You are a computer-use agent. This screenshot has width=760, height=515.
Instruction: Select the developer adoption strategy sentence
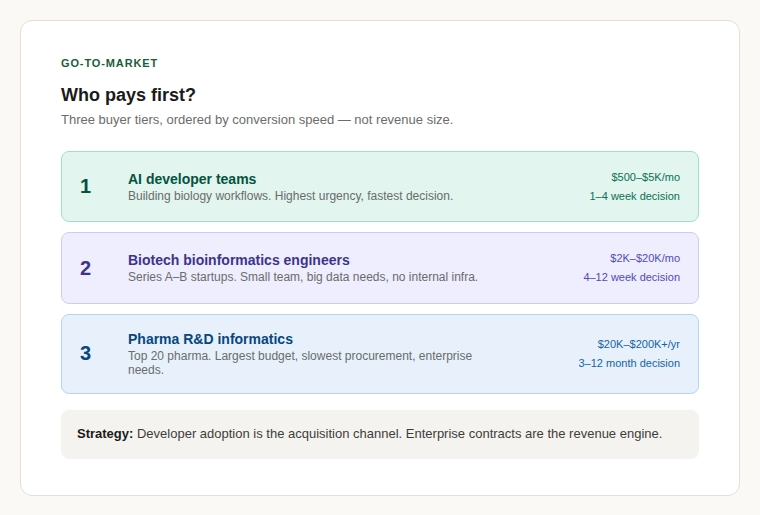pos(399,434)
